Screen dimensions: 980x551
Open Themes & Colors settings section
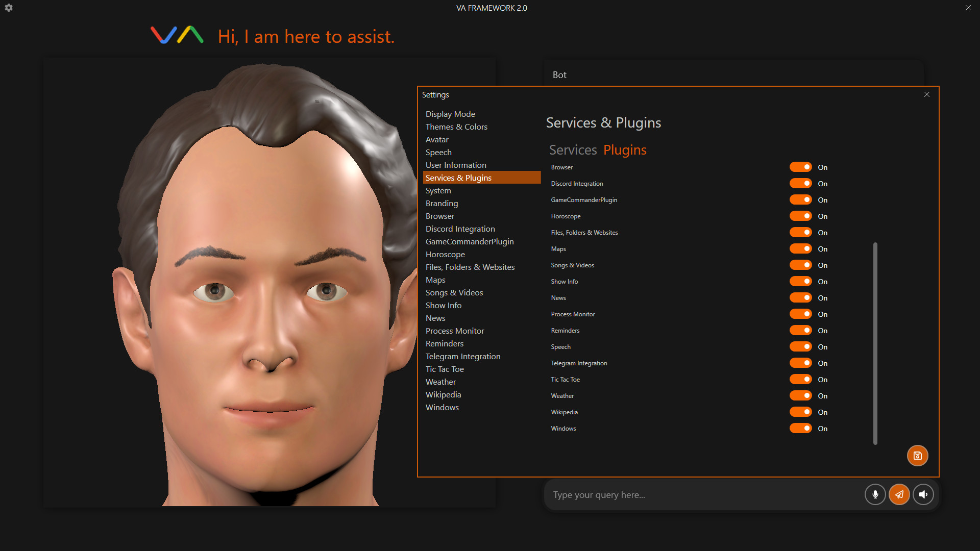click(x=456, y=127)
